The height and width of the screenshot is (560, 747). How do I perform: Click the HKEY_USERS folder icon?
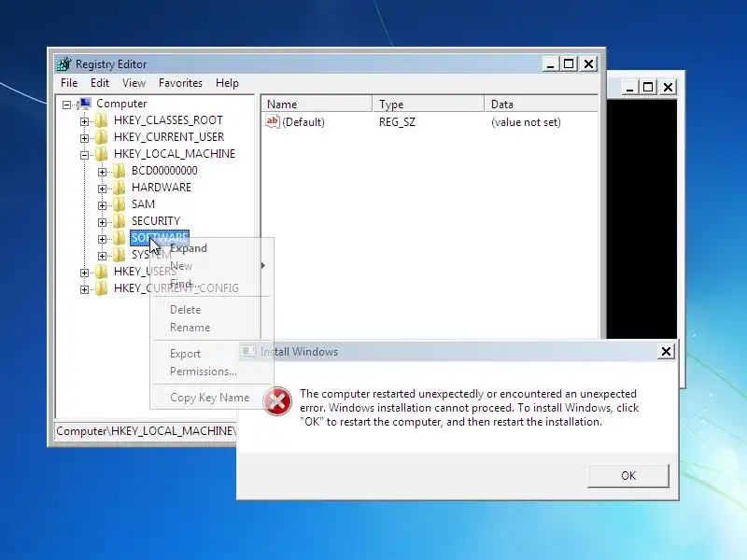(101, 272)
